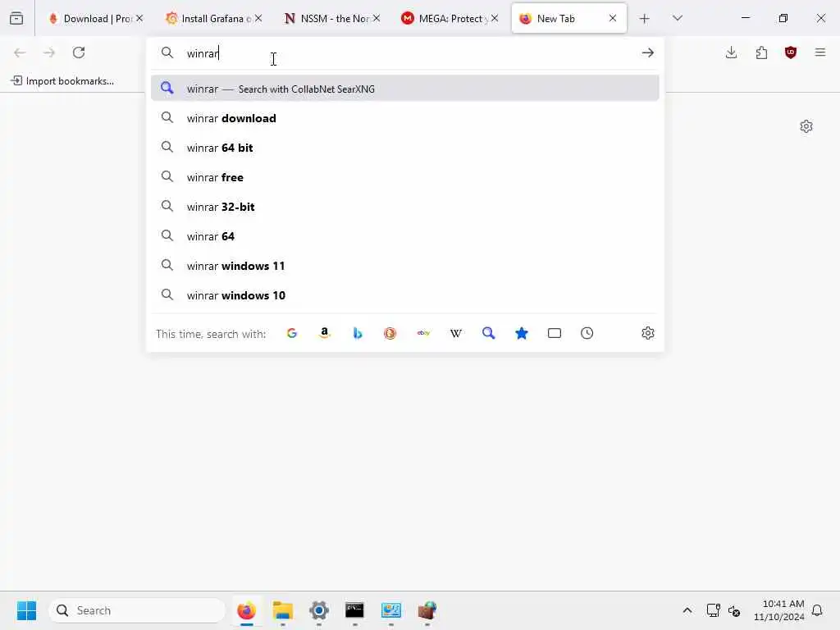Viewport: 840px width, 630px height.
Task: Click in the address bar containing winrar
Action: tap(407, 53)
